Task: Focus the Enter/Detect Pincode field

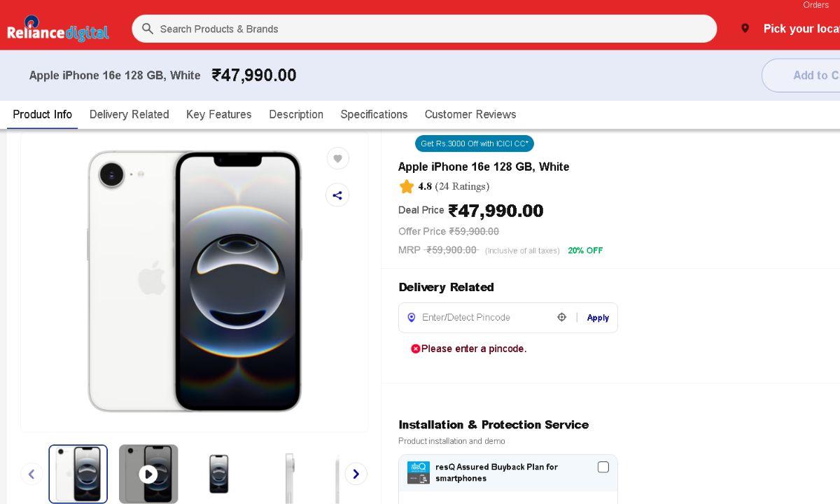Action: [x=483, y=317]
